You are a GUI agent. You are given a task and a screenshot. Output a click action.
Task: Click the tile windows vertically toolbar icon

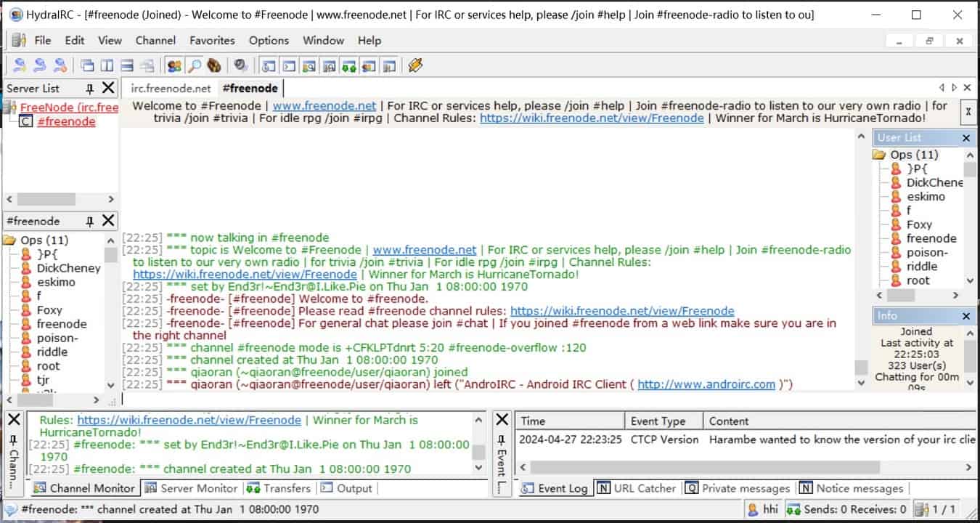107,66
